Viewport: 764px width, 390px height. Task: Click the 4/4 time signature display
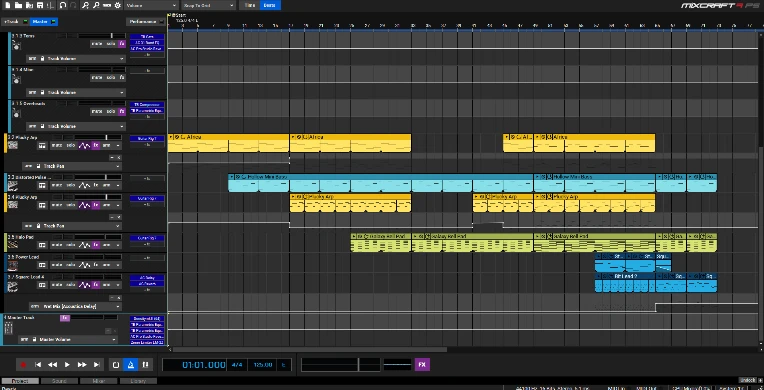(237, 365)
